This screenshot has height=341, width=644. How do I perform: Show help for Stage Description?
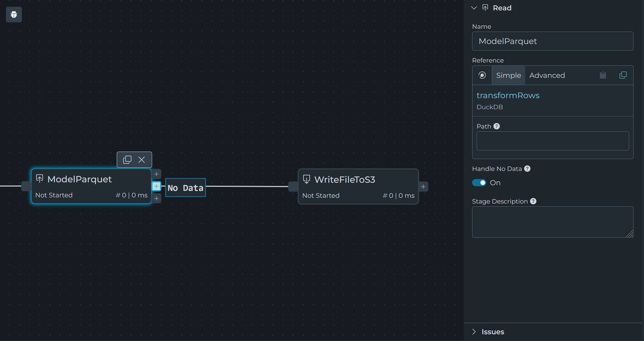click(x=533, y=201)
